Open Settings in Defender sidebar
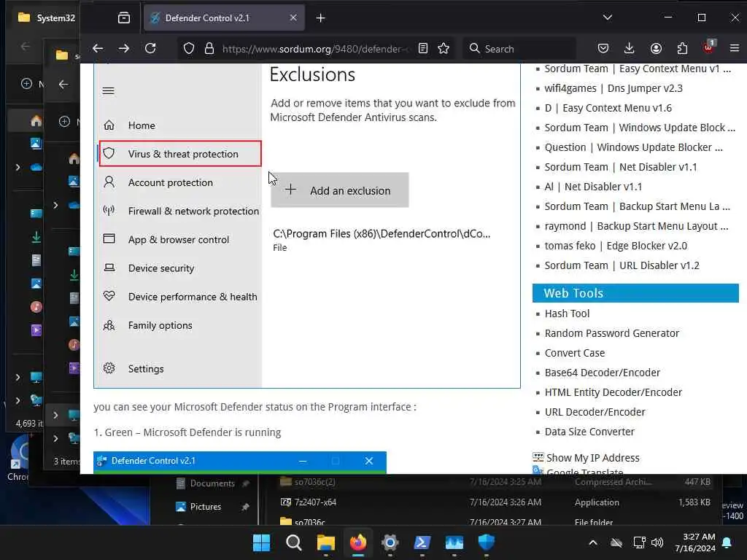The width and height of the screenshot is (747, 560). coord(146,368)
